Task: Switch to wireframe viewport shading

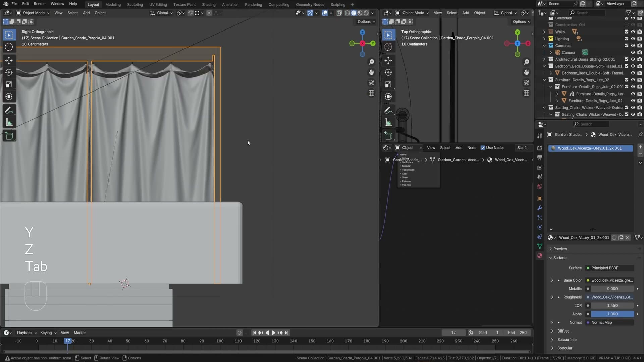Action: click(347, 13)
